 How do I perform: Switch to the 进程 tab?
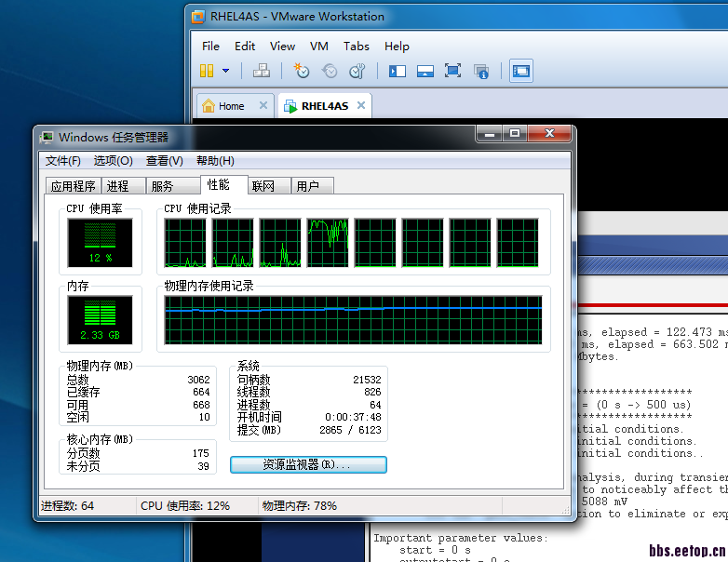[x=124, y=186]
